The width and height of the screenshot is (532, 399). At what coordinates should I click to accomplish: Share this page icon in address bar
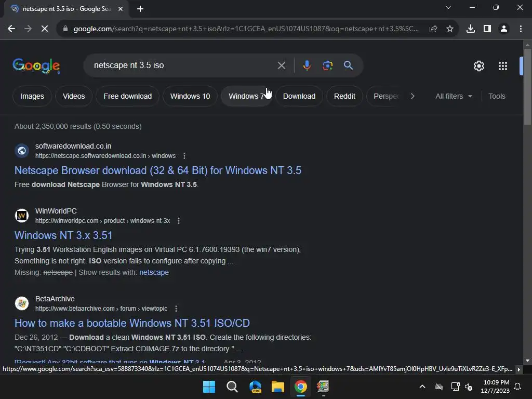tap(433, 29)
